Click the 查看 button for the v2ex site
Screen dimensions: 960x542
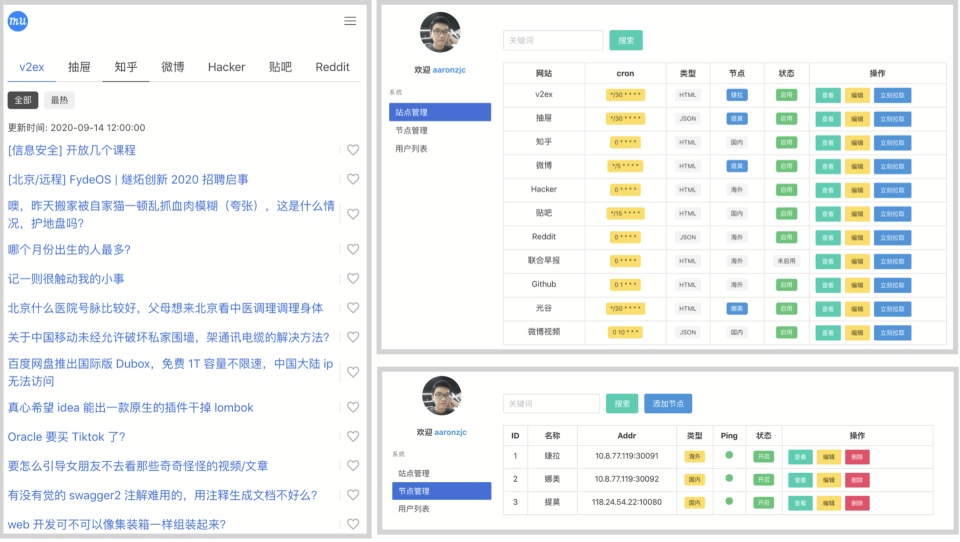click(x=828, y=96)
